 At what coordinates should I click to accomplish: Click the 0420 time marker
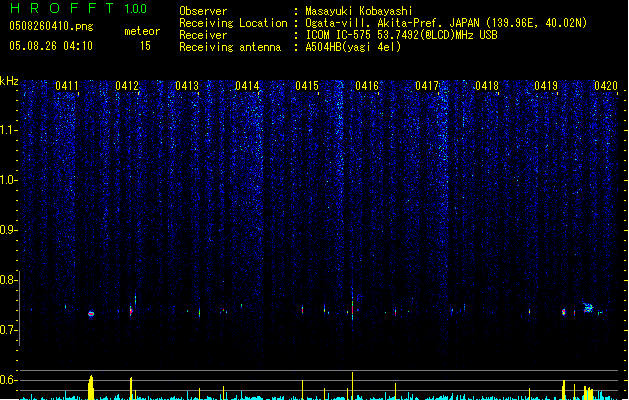tap(606, 86)
